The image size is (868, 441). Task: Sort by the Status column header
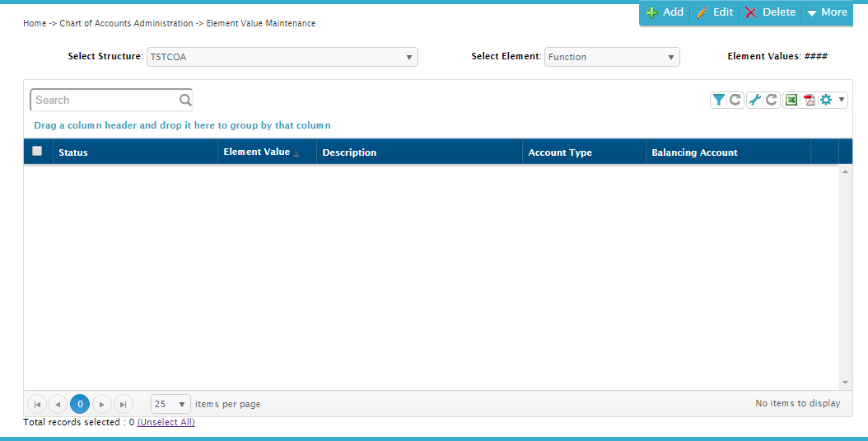[x=135, y=152]
